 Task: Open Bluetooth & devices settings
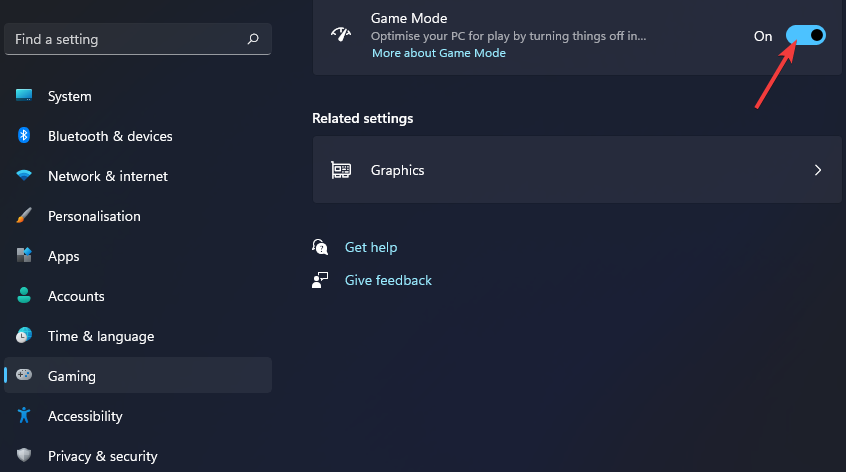(138, 136)
